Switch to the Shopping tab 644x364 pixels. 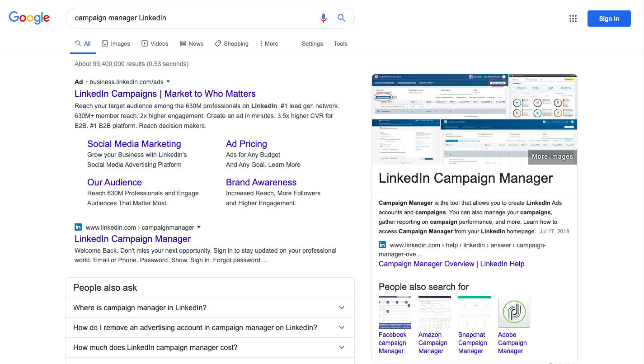point(231,44)
